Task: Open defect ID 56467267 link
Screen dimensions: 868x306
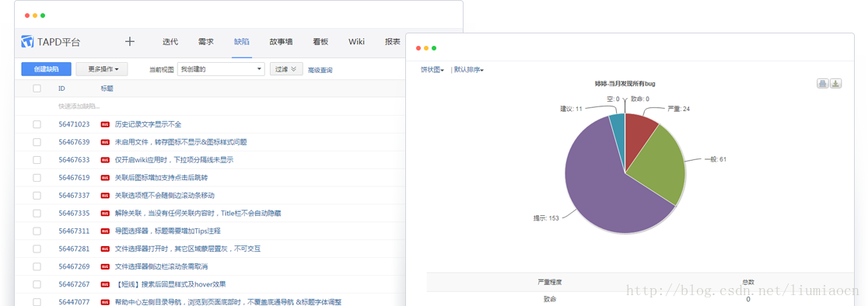Action: pyautogui.click(x=74, y=284)
